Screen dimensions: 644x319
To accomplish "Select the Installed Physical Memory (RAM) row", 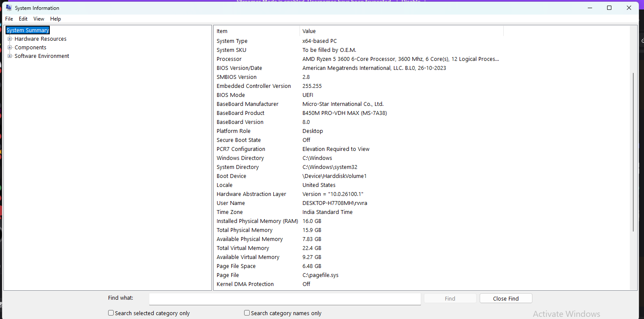I will [x=358, y=221].
